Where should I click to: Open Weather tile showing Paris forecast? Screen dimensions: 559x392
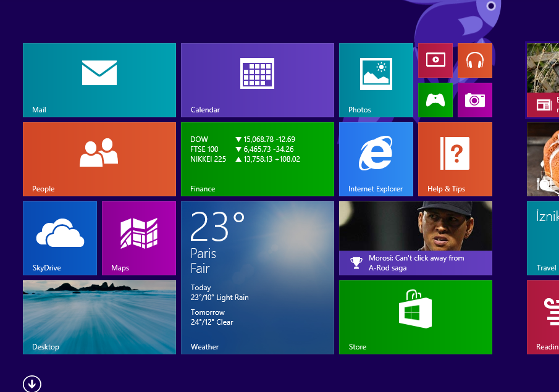(258, 278)
